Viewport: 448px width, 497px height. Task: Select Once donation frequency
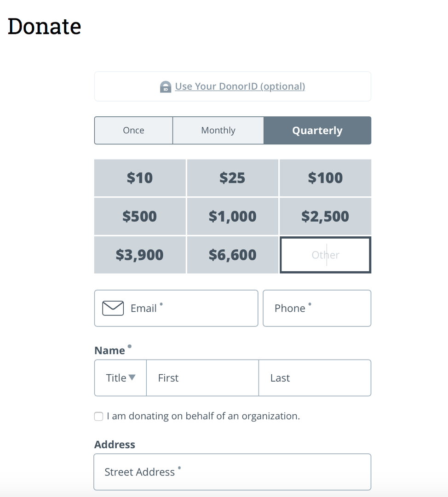[x=133, y=130]
